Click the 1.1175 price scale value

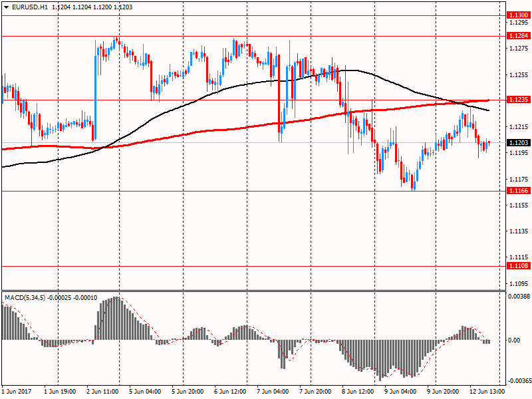[x=519, y=179]
